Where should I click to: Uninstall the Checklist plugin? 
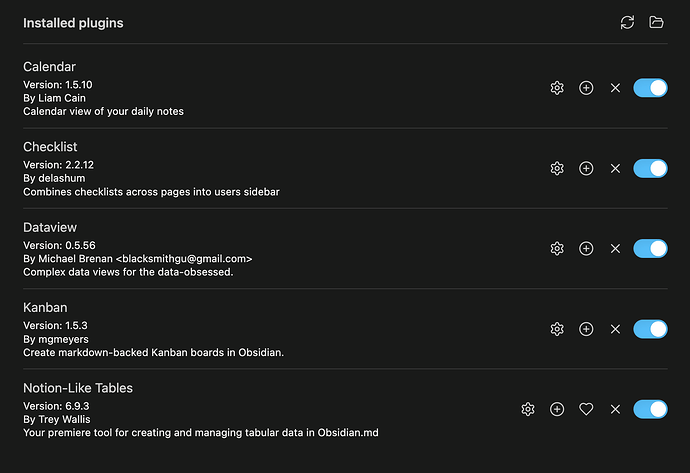pyautogui.click(x=615, y=169)
